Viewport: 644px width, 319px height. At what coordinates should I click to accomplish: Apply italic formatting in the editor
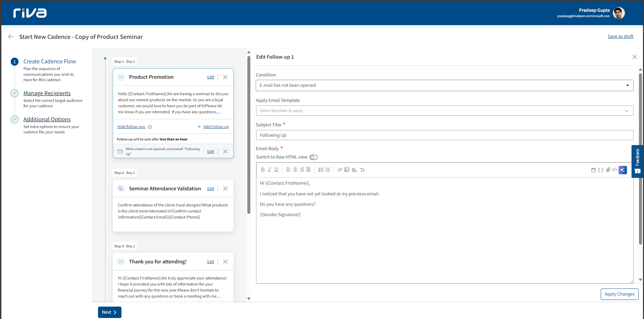pos(269,170)
